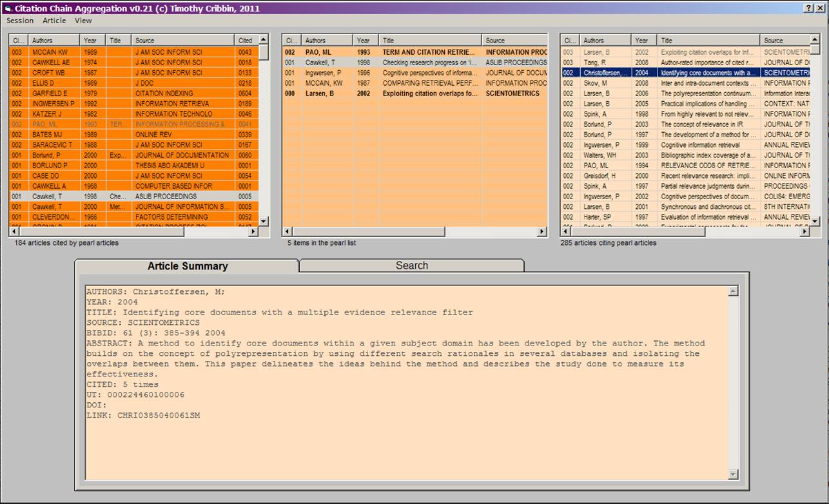Click left scroll arrow under the pearl list
Image resolution: width=829 pixels, height=504 pixels.
288,231
